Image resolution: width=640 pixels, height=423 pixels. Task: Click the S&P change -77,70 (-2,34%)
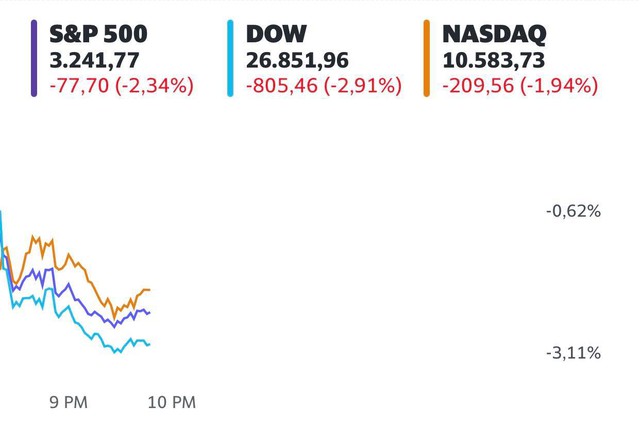(x=122, y=86)
